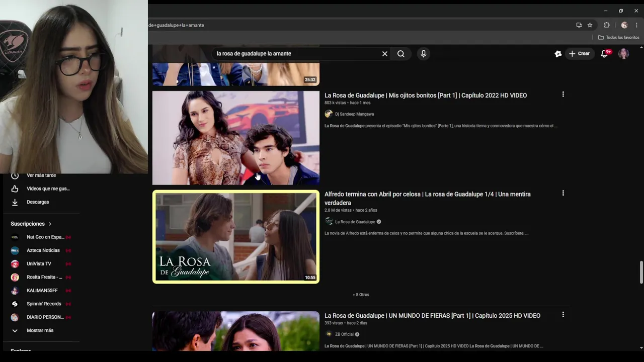Click the La novia de Alfredo description

pos(426,233)
